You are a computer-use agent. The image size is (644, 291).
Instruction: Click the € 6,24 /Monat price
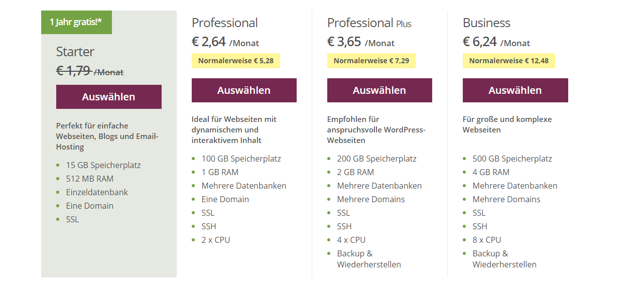[496, 42]
